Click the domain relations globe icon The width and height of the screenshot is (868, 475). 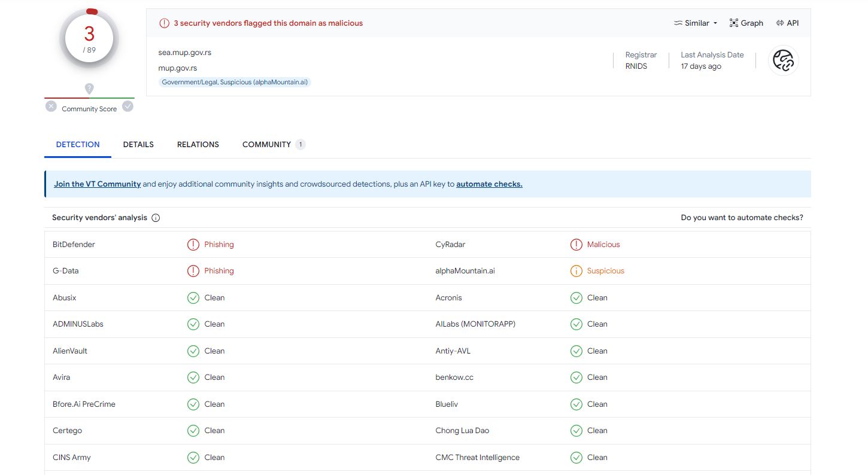[783, 60]
